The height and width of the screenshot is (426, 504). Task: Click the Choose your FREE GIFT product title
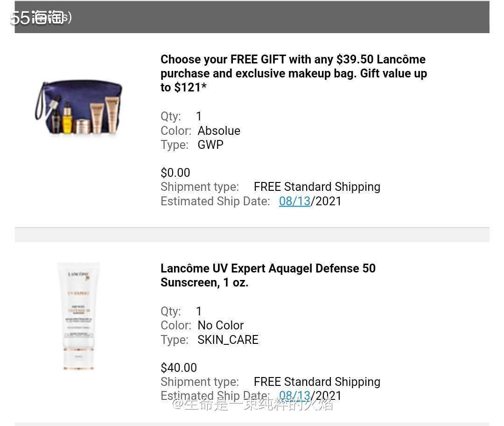294,73
